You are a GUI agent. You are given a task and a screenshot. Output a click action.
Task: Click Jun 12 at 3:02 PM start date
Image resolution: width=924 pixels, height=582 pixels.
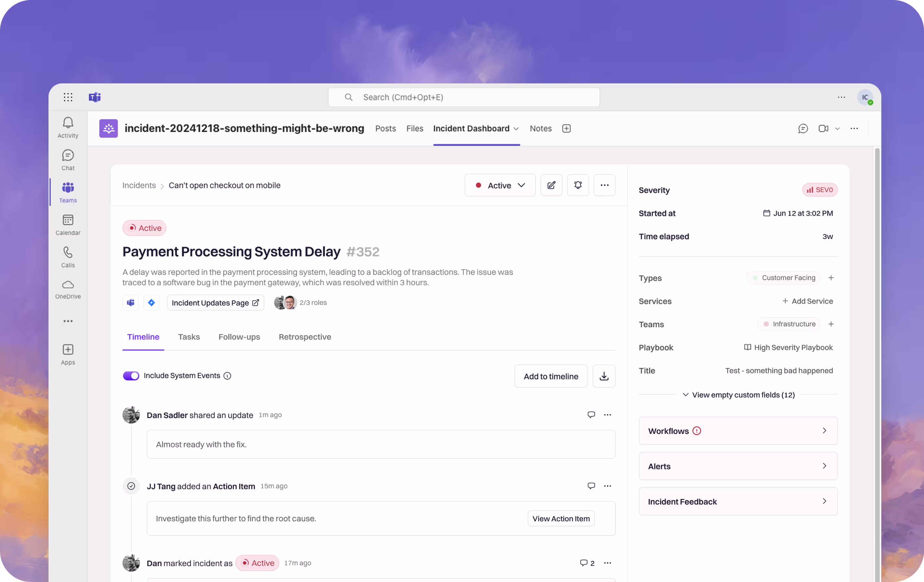pyautogui.click(x=798, y=213)
